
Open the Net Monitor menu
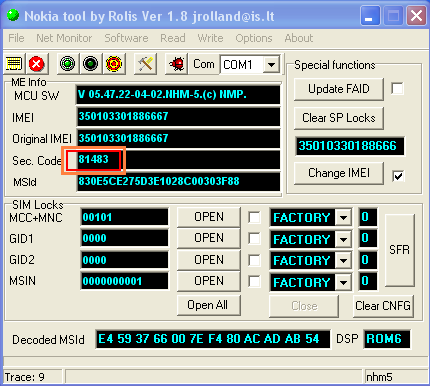point(64,38)
